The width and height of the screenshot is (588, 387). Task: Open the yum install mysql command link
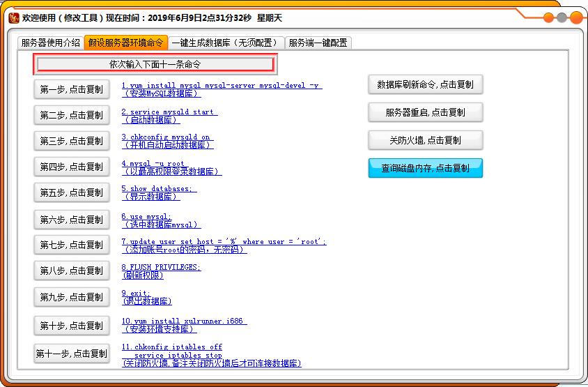click(x=221, y=86)
